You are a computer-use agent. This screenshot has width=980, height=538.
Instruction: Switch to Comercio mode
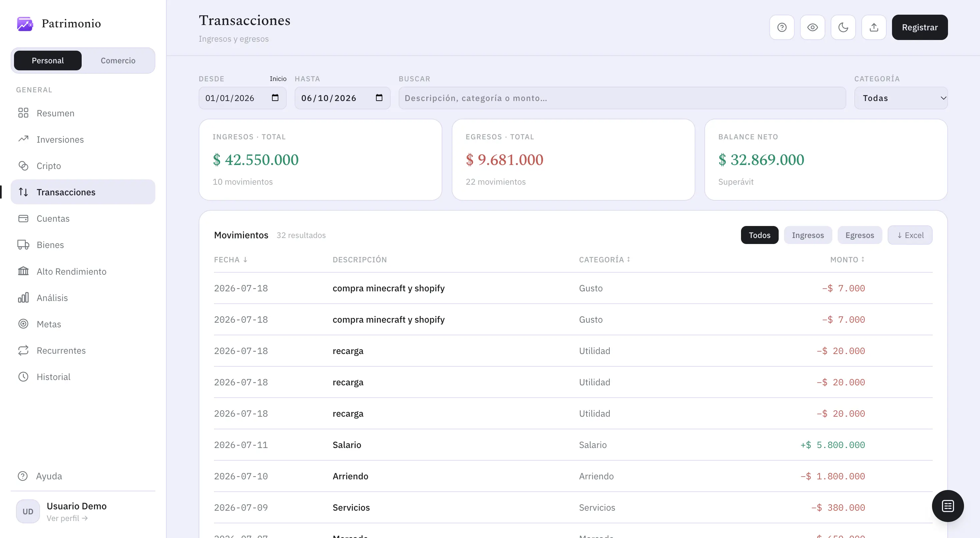118,60
